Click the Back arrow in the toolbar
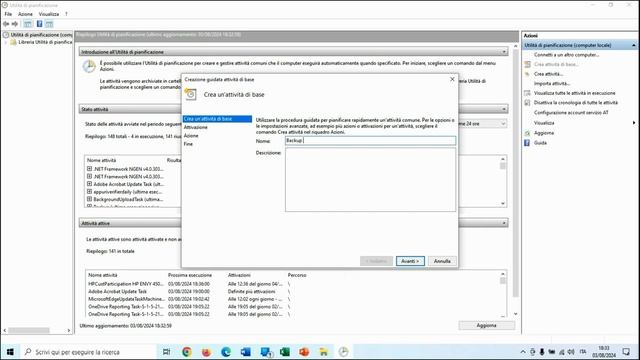Viewport: 640px width, 360px height. (x=6, y=24)
